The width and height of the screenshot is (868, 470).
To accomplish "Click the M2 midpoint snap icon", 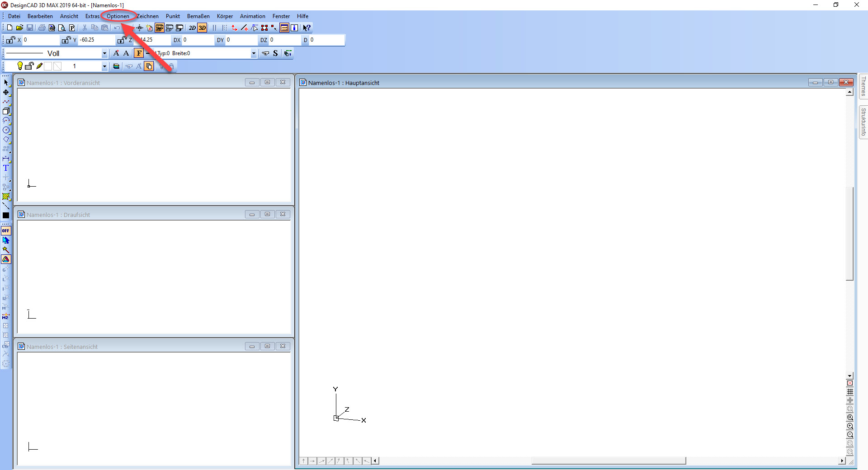I will click(6, 317).
